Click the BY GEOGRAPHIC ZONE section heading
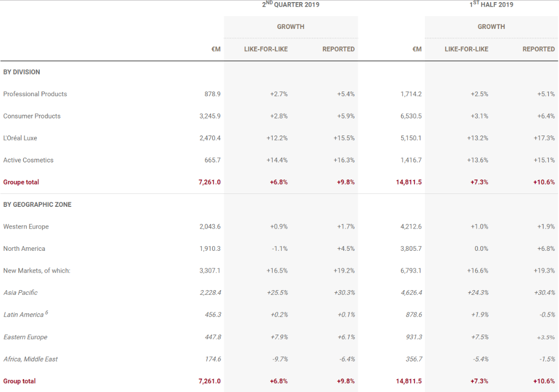This screenshot has width=559, height=392. coord(37,205)
